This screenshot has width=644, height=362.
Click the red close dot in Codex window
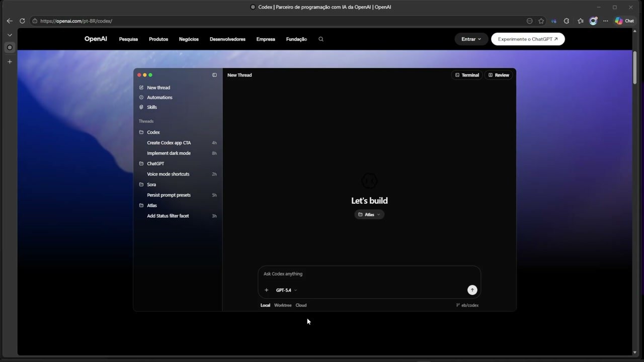[139, 75]
